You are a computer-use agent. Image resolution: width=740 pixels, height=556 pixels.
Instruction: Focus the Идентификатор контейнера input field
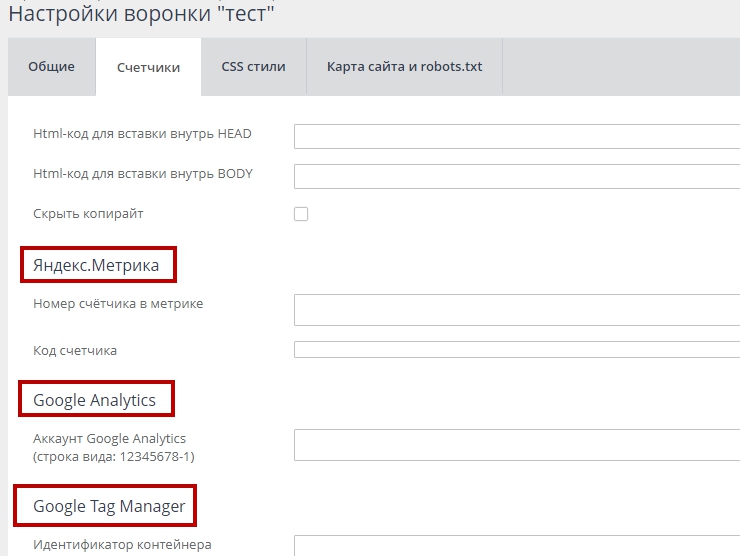tap(516, 545)
